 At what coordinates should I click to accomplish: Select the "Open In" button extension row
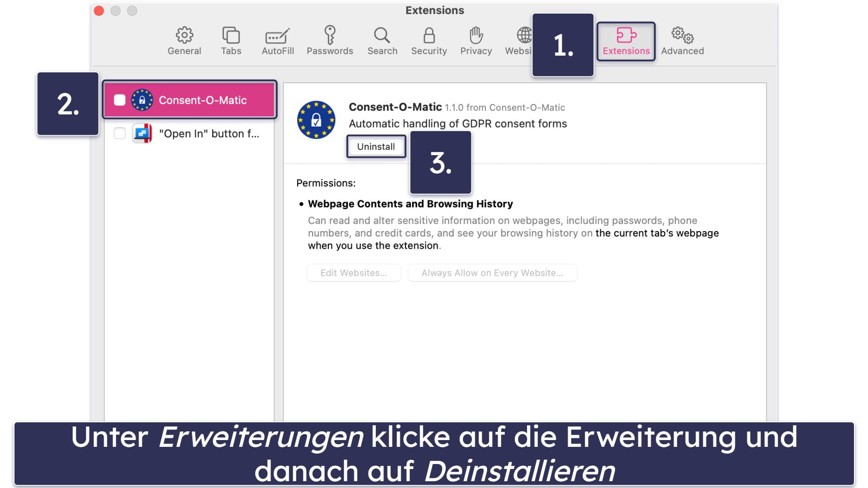click(190, 133)
